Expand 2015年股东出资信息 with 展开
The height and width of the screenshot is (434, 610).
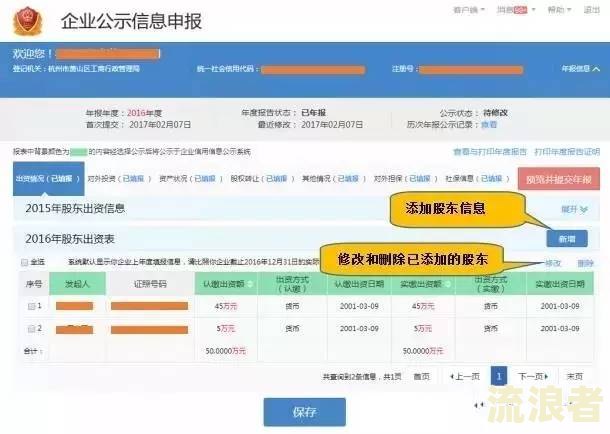(x=574, y=209)
